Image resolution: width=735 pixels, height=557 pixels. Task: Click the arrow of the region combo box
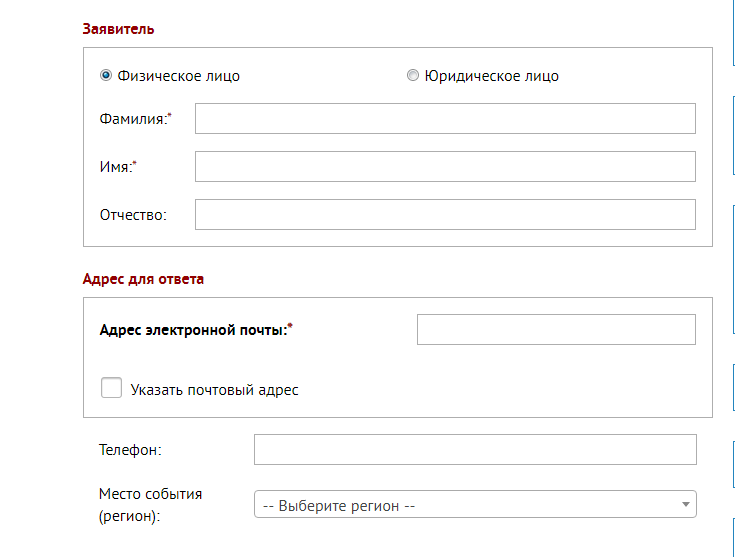pos(685,504)
